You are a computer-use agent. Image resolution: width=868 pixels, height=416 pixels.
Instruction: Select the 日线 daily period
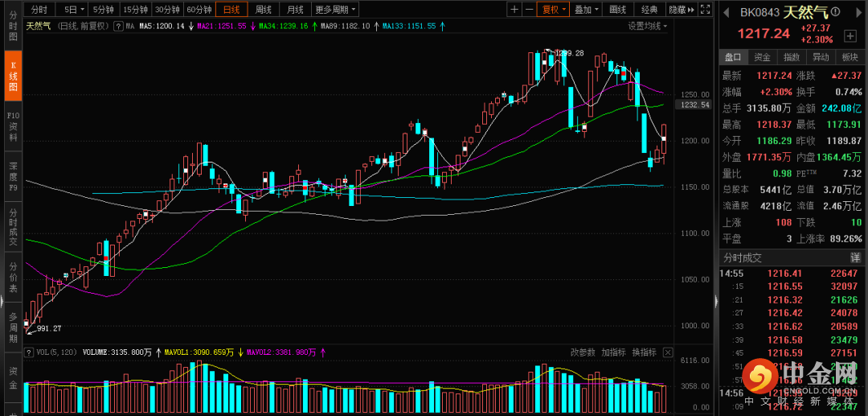point(231,10)
